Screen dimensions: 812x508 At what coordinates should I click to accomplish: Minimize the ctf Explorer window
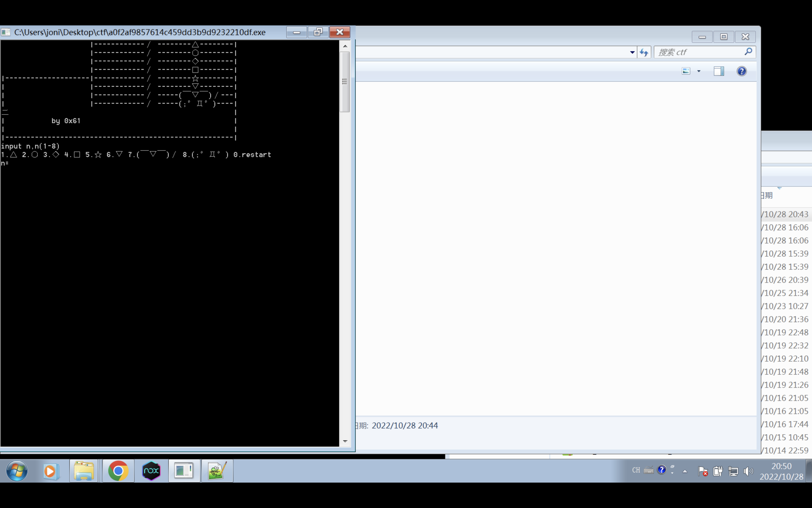(702, 37)
